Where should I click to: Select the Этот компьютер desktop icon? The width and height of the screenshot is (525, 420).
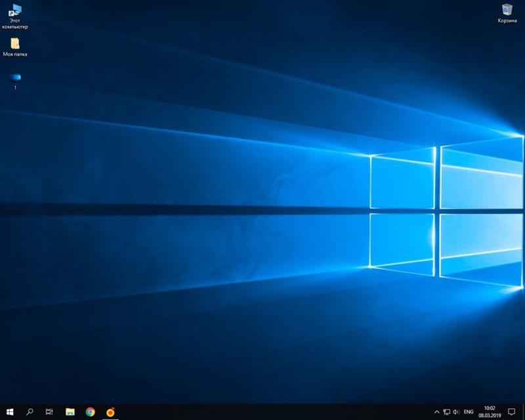(14, 16)
